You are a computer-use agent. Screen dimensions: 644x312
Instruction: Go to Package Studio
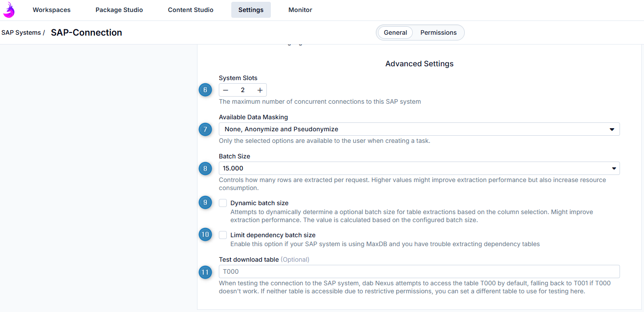[119, 10]
